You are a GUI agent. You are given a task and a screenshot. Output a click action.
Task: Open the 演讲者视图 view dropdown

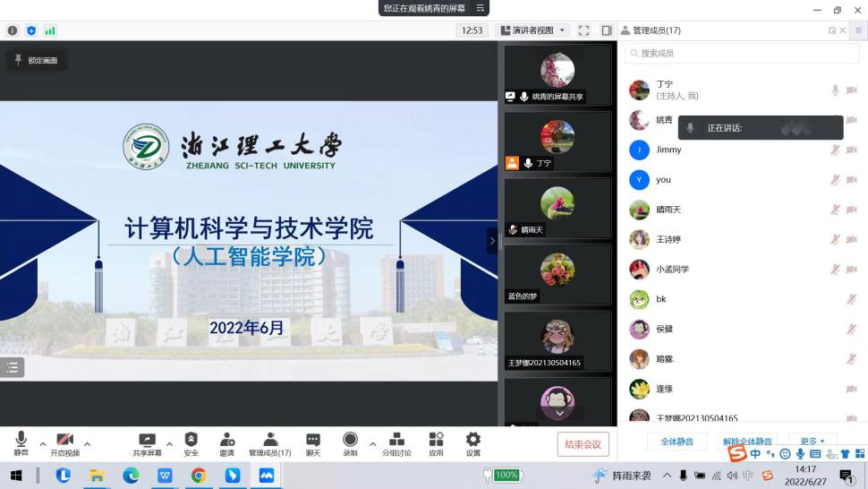532,30
